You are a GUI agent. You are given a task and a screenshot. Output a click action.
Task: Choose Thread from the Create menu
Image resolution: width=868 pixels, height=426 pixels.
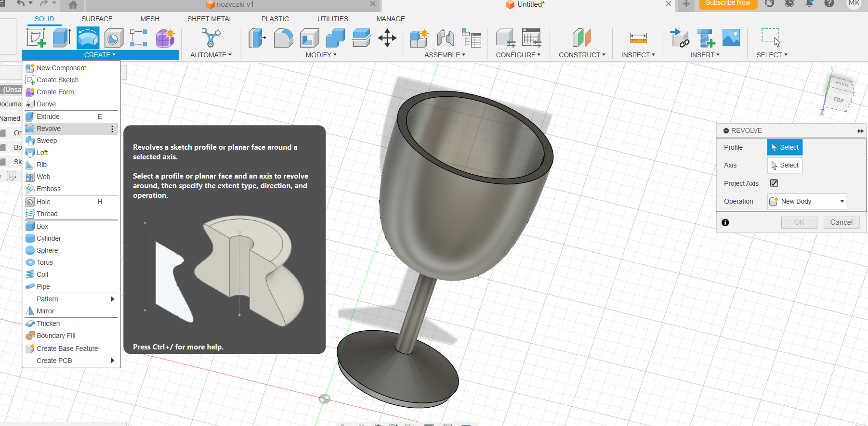tap(71, 214)
